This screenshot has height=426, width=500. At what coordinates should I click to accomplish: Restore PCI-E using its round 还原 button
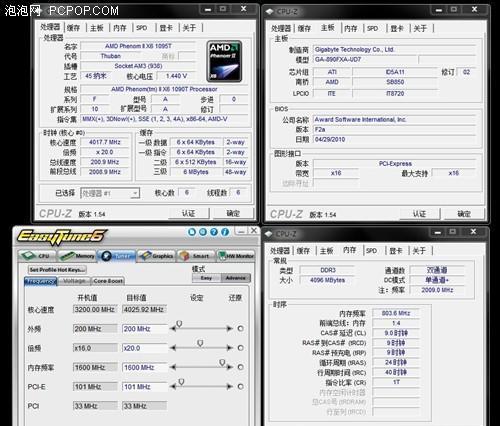240,387
